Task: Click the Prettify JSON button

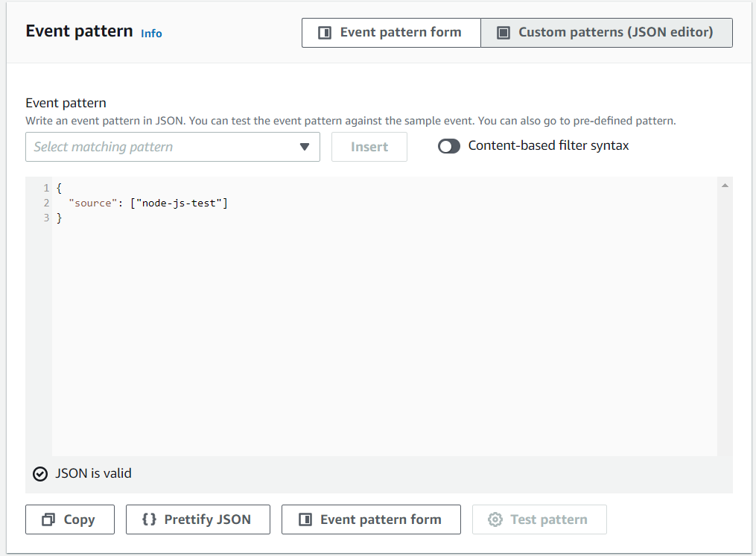Action: point(197,519)
